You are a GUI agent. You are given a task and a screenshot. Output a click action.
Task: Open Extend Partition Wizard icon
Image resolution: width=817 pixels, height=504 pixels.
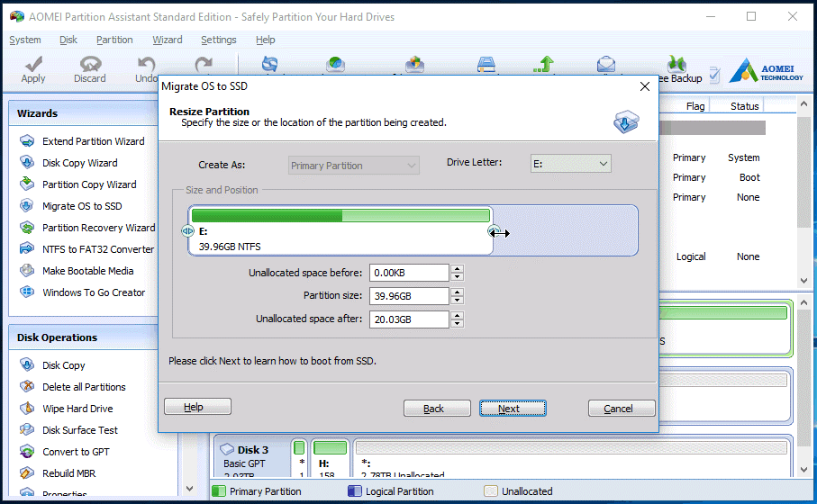(x=27, y=141)
